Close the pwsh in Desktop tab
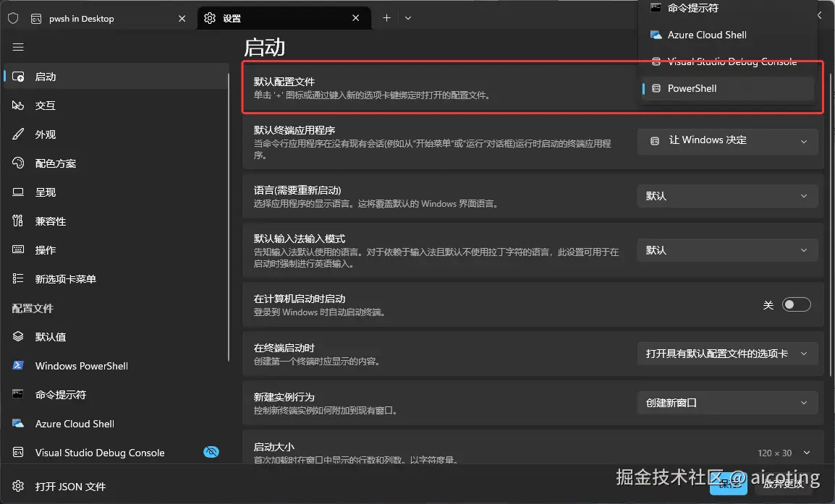The image size is (835, 504). 182,19
